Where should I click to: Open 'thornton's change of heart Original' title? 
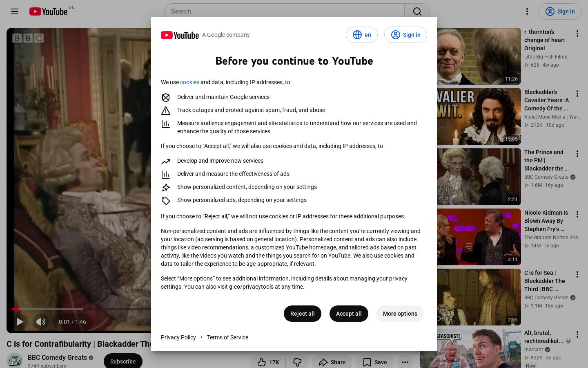point(545,40)
